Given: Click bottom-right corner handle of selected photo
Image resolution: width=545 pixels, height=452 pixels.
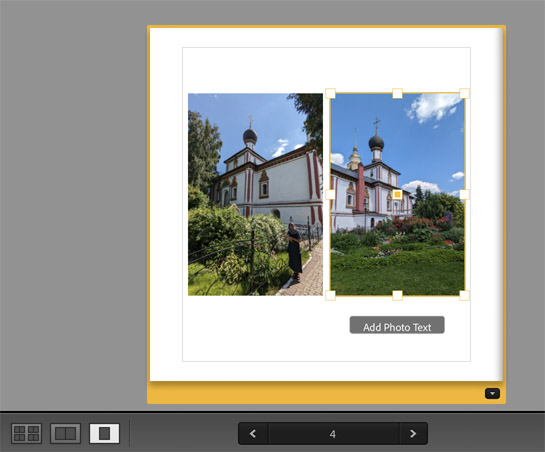Looking at the screenshot, I should click(464, 296).
